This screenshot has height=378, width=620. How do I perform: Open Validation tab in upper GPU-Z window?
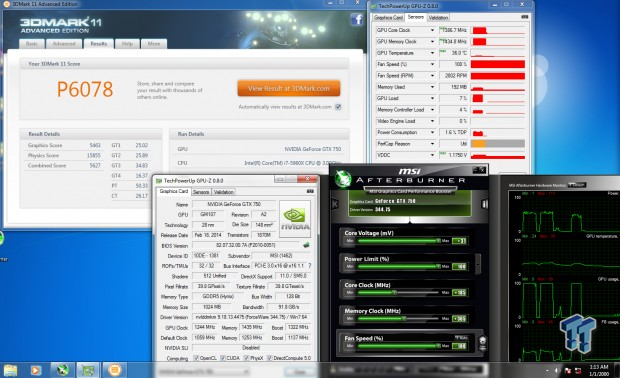[x=438, y=17]
